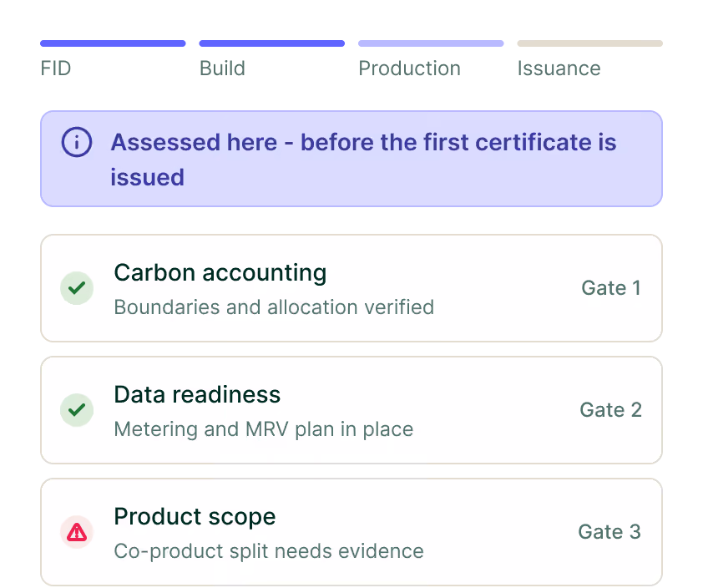This screenshot has width=703, height=588.
Task: Click the green checkmark beside Data readiness
Action: tap(77, 410)
